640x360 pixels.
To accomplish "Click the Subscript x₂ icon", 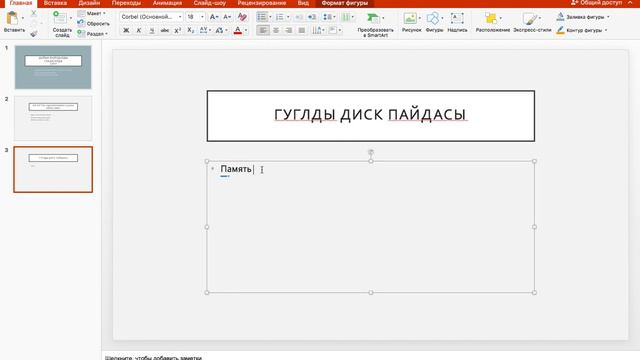I will click(190, 31).
